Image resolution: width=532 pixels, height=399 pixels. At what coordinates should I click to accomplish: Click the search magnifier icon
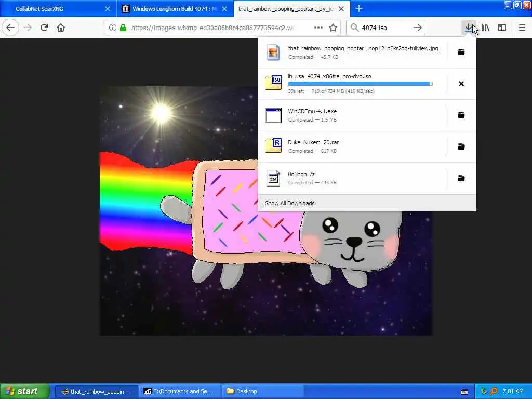coord(354,28)
